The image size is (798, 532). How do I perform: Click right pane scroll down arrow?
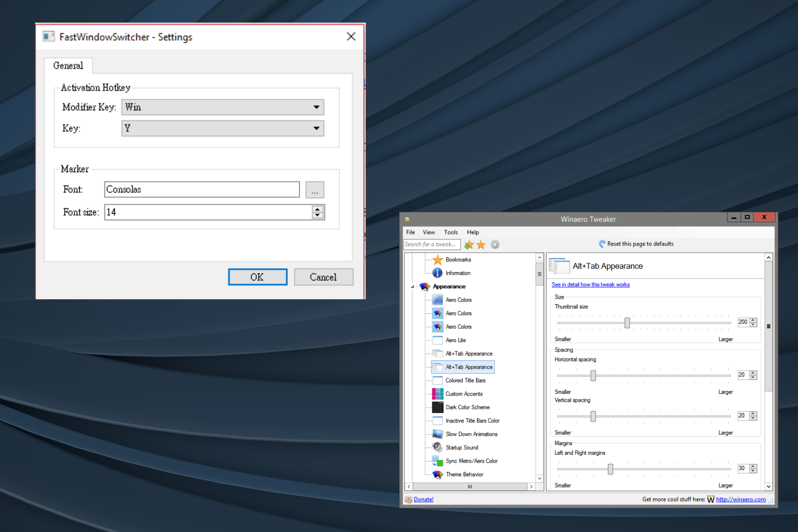(768, 486)
